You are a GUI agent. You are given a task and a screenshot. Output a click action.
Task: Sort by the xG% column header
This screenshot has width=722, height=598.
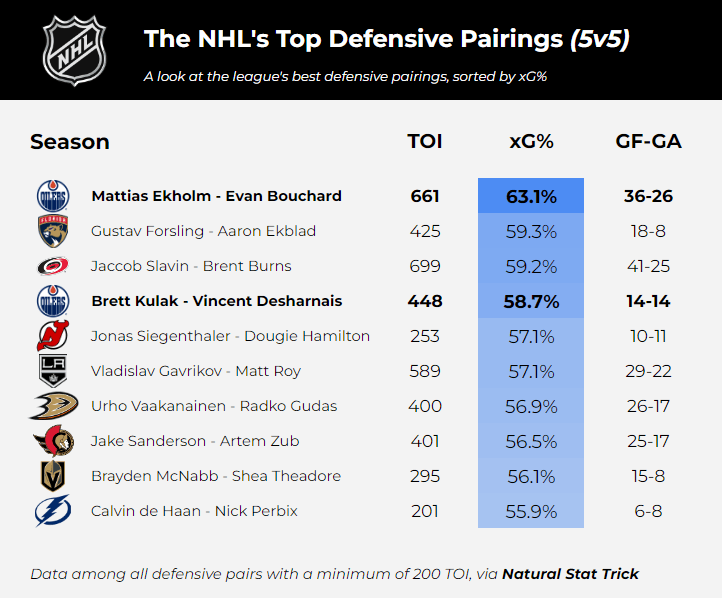531,141
